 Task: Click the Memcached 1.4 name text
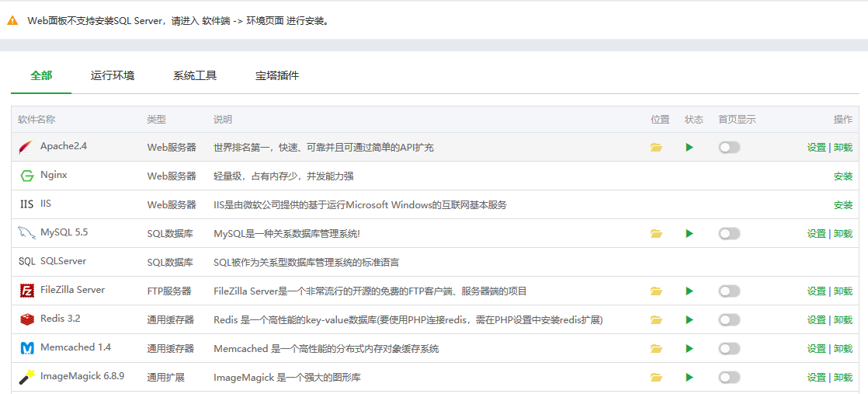coord(76,347)
